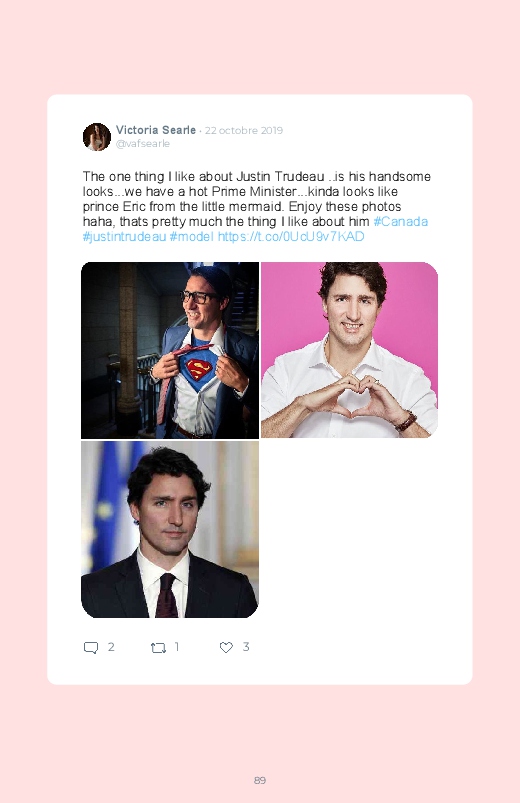Click the like count number 3

point(246,647)
